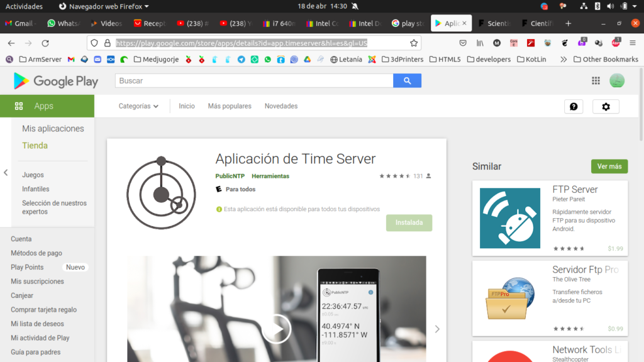Click the Ver más button
644x362 pixels.
pyautogui.click(x=609, y=167)
